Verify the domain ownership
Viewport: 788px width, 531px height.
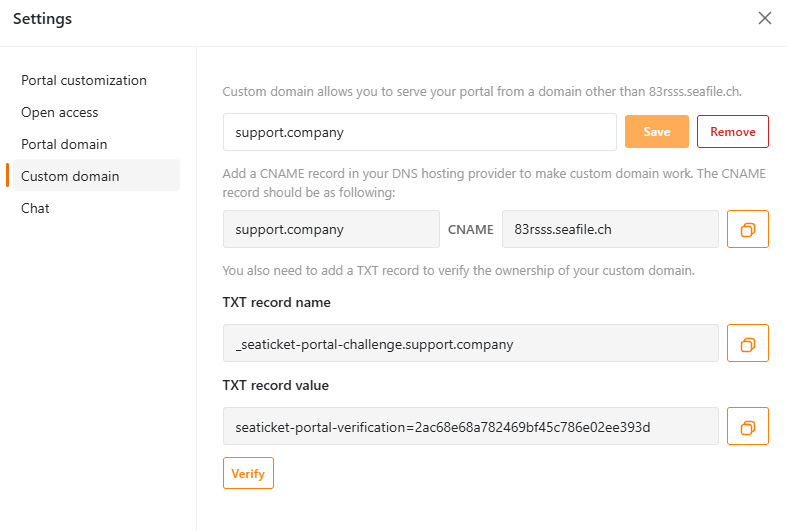[x=248, y=473]
